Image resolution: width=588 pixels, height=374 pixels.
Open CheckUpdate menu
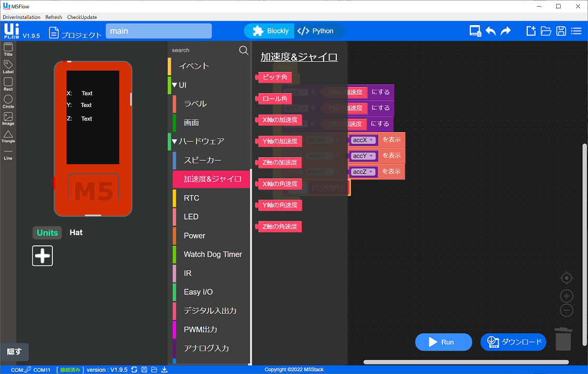tap(82, 17)
